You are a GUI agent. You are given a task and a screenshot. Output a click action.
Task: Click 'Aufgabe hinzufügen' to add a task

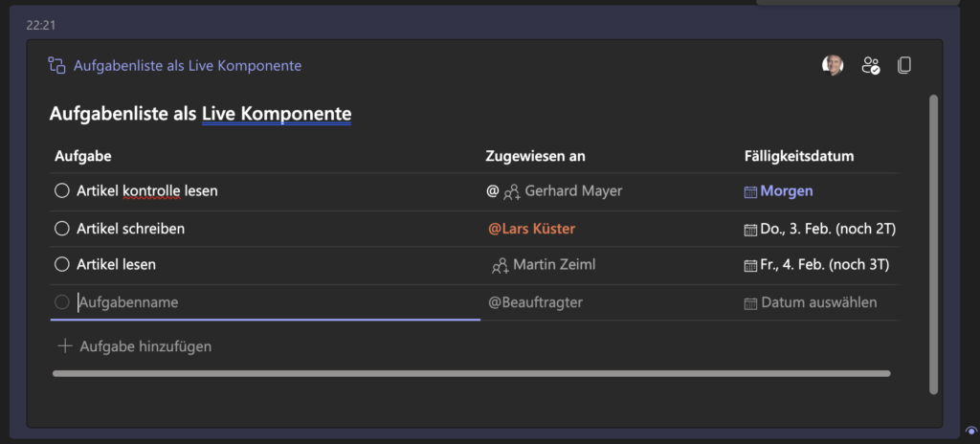pos(134,345)
